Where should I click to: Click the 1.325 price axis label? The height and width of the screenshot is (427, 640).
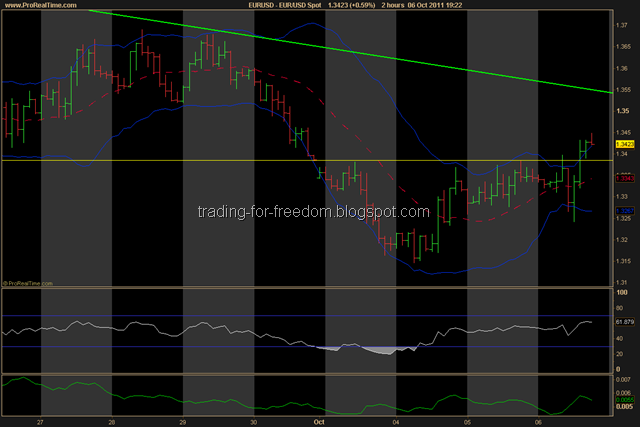click(623, 218)
